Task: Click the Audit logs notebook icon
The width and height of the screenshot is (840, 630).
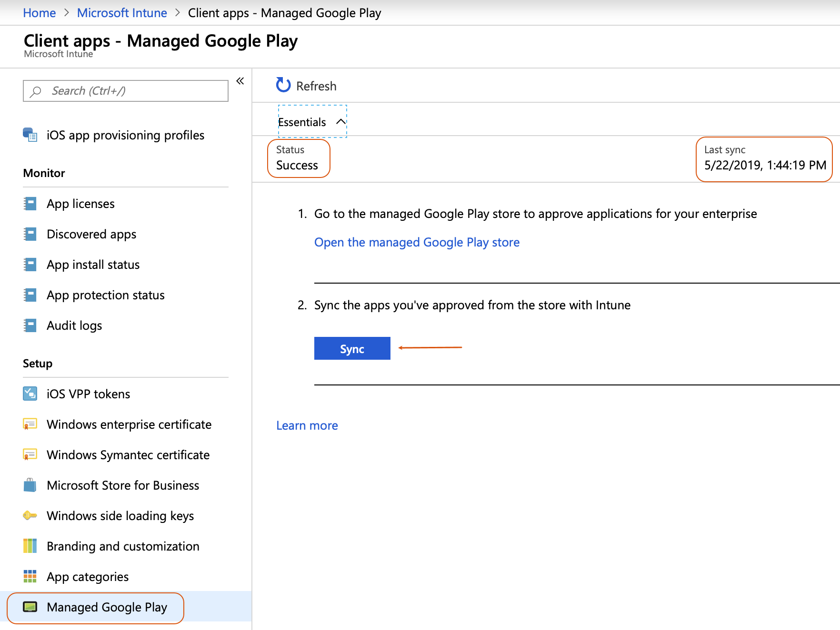Action: (x=30, y=325)
